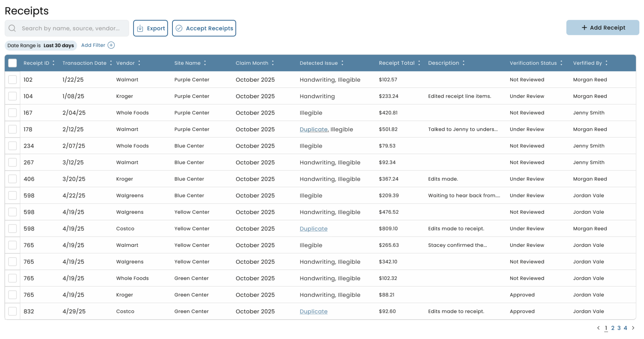Sort by Receipt ID column arrows
The height and width of the screenshot is (339, 644).
(x=54, y=63)
